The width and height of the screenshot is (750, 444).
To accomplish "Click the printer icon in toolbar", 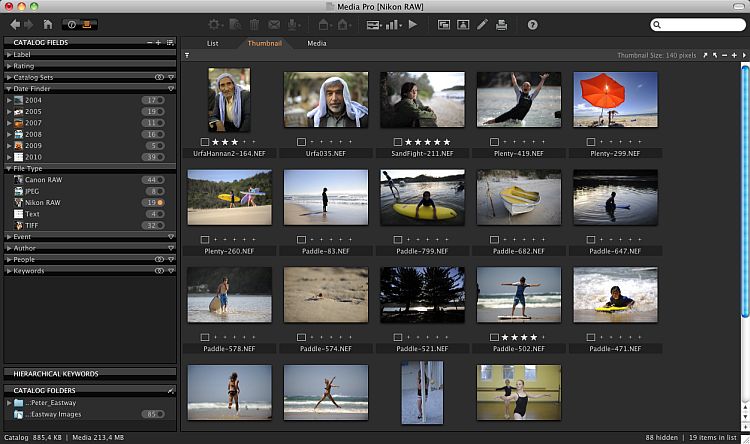I will point(500,24).
